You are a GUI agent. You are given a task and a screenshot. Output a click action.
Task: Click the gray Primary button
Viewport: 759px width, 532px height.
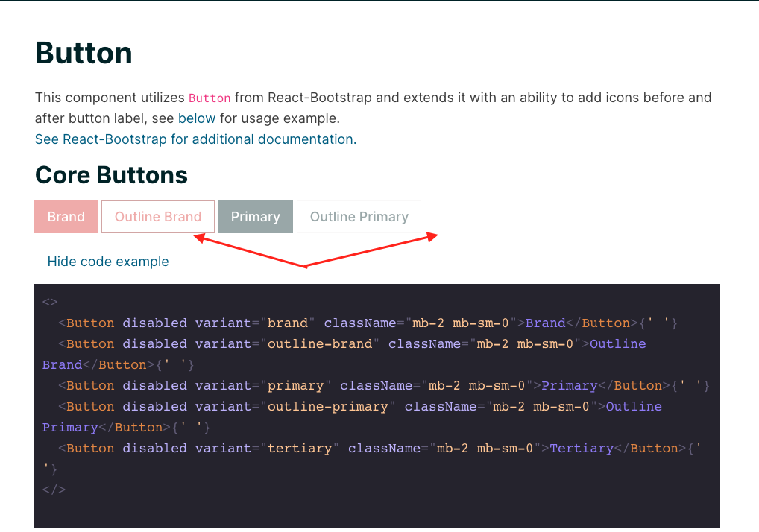(x=256, y=217)
